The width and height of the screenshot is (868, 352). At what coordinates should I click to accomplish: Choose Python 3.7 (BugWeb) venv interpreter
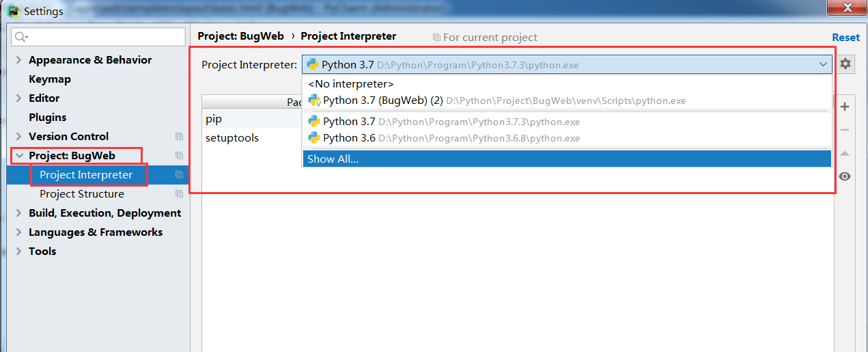pos(566,100)
